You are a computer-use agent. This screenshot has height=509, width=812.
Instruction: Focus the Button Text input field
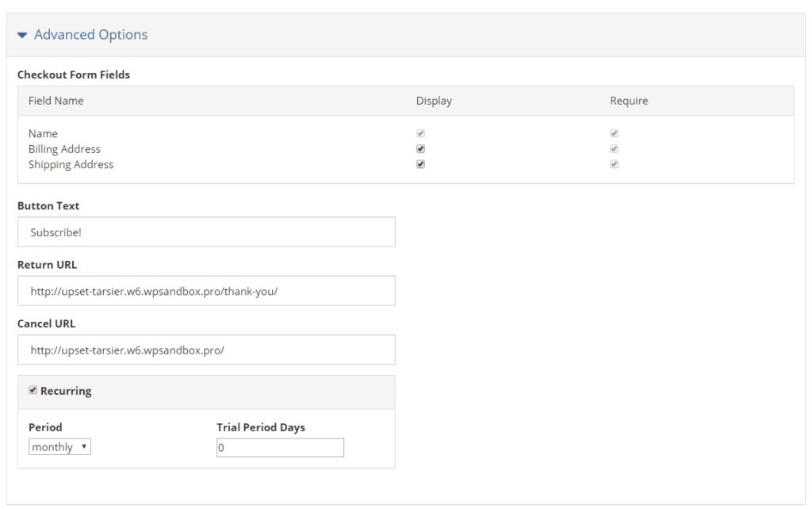206,232
